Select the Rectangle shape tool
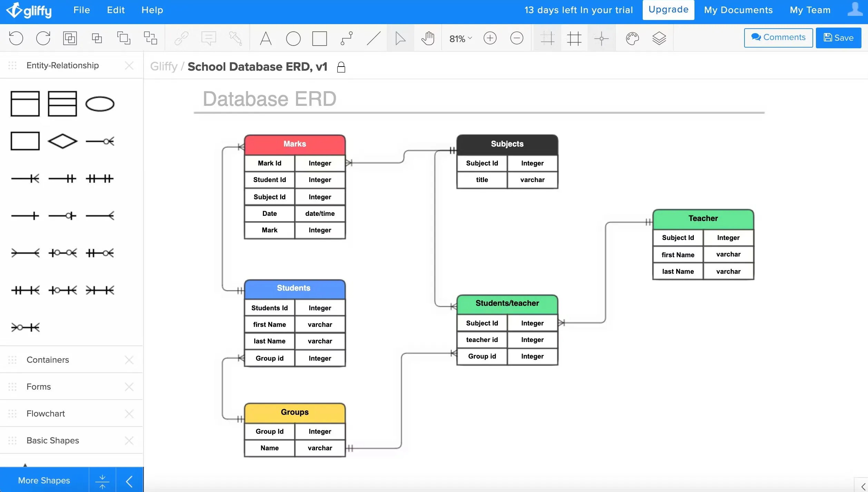 pos(319,38)
